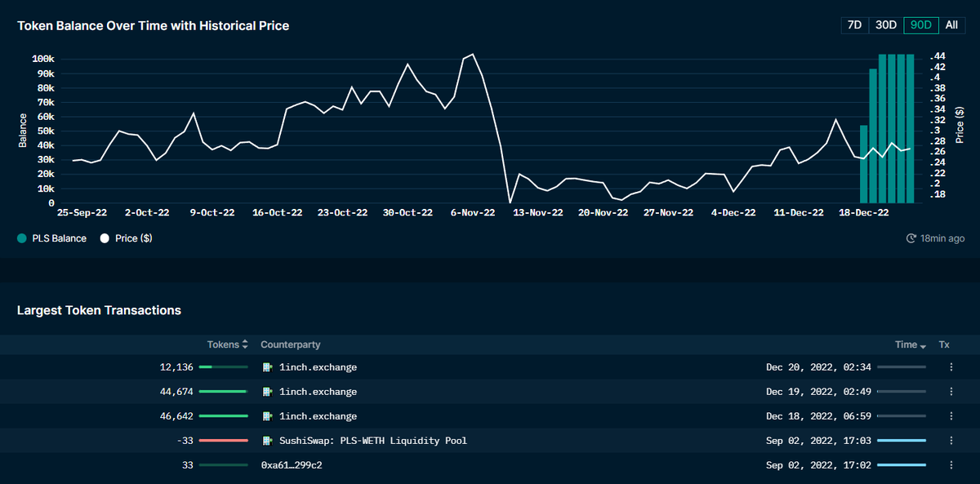This screenshot has height=484, width=980.
Task: Click the blue time bar on the 17:03 row
Action: (902, 441)
